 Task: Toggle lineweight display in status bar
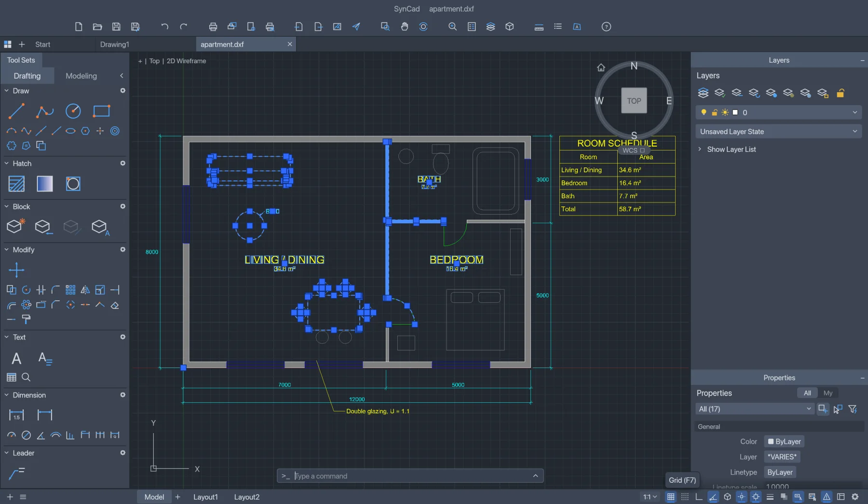coord(770,497)
